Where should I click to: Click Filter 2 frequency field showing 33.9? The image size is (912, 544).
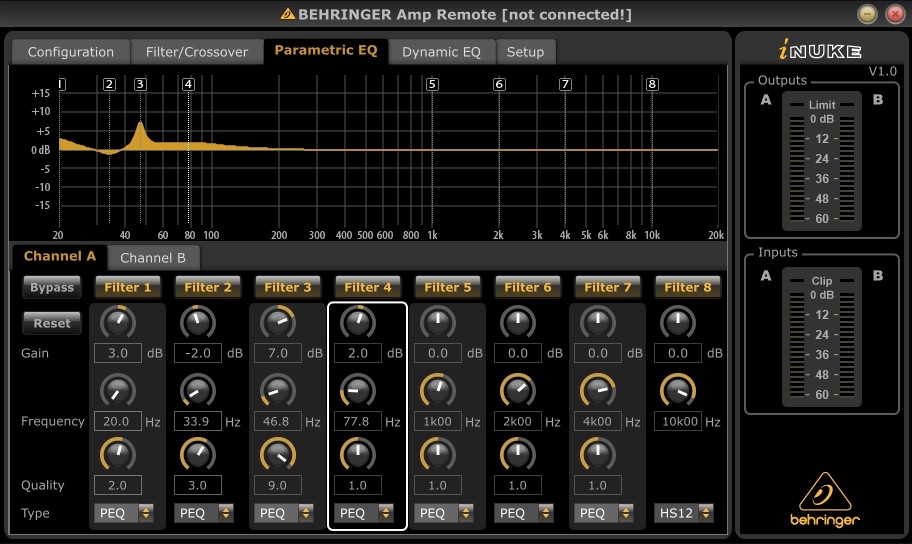(x=198, y=421)
